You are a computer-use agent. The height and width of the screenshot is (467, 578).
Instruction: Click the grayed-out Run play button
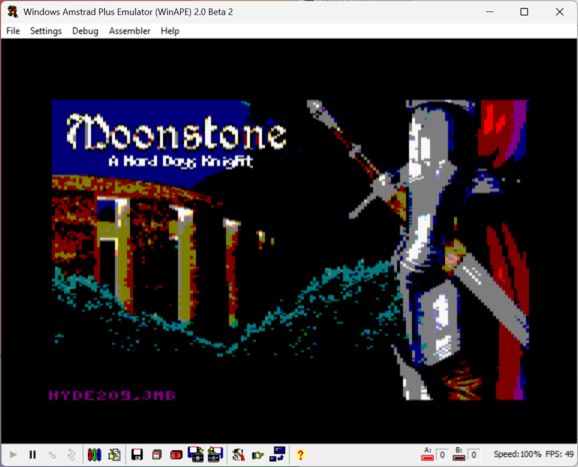[13, 454]
